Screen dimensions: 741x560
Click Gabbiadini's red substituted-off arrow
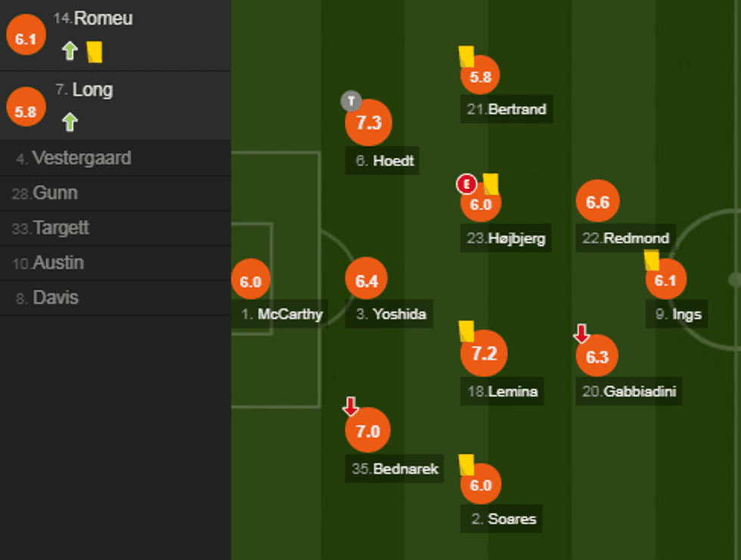(x=581, y=333)
